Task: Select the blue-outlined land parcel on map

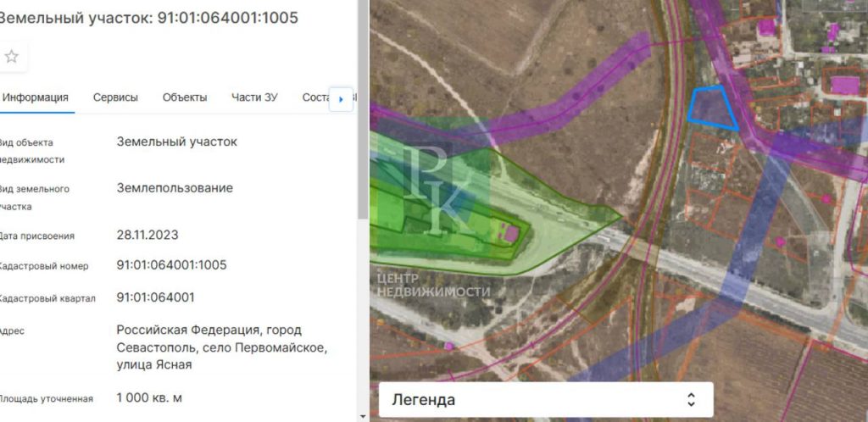Action: tap(711, 109)
